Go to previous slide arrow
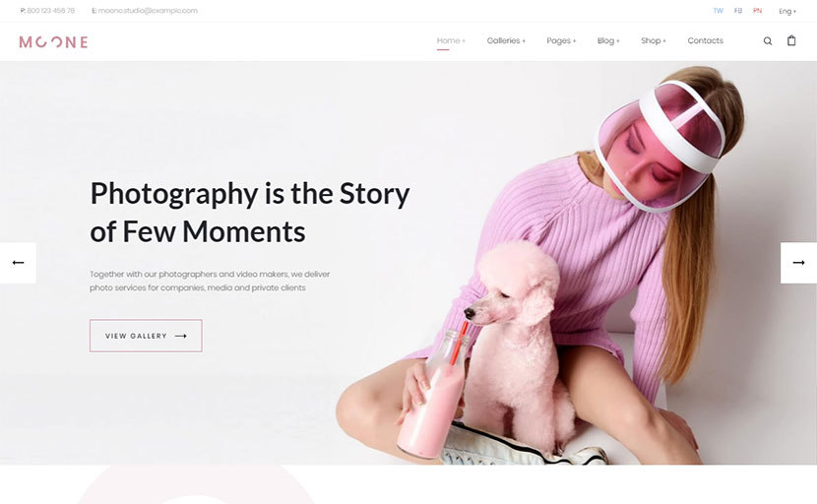The width and height of the screenshot is (817, 504). [19, 263]
